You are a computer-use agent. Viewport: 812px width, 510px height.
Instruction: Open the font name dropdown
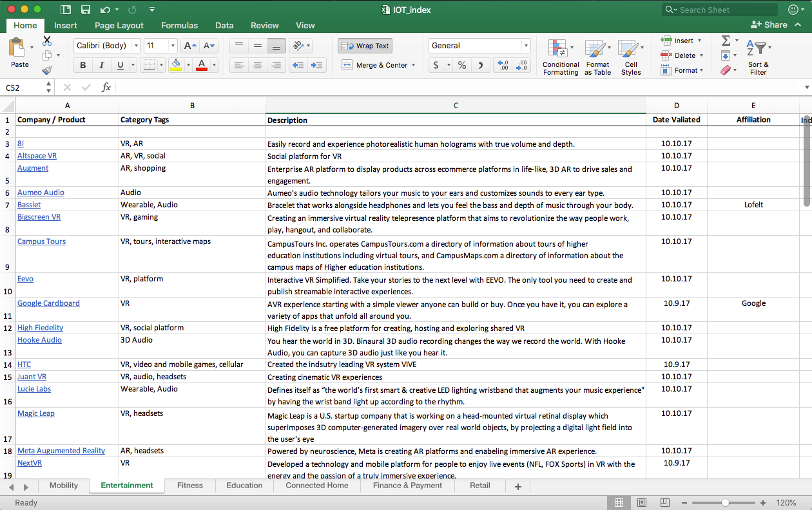(x=135, y=46)
